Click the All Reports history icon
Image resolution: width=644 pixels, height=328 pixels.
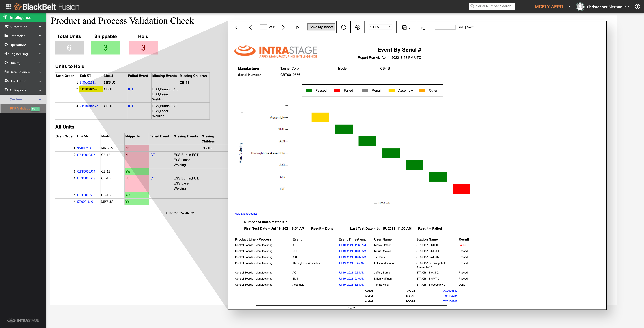6,90
